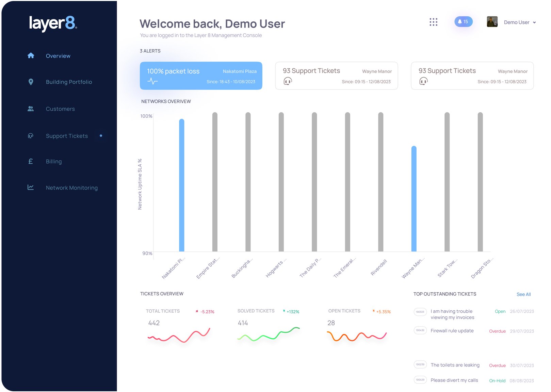551x392 pixels.
Task: Open the middle 93 Support Tickets alert card
Action: point(336,76)
